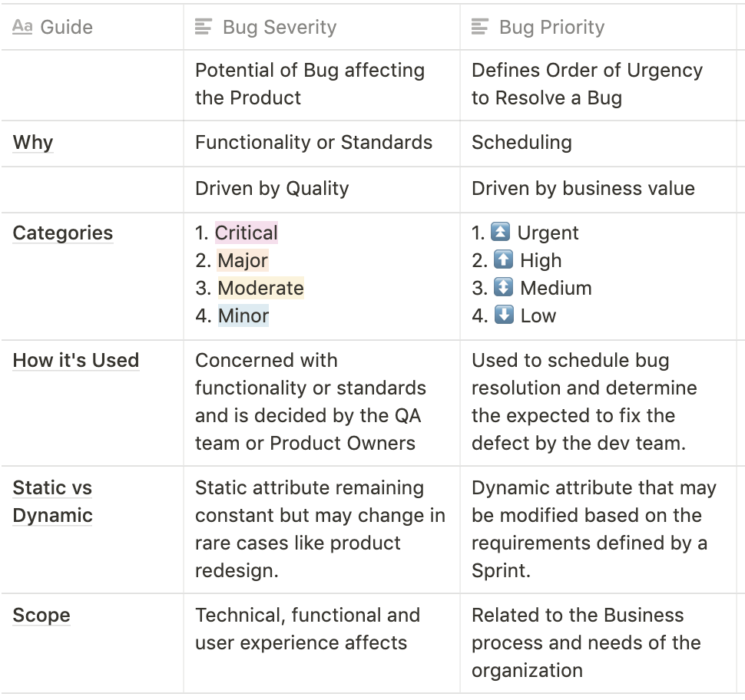Open the Bug Severity column header menu
Screen dimensions: 745x700
tap(322, 27)
